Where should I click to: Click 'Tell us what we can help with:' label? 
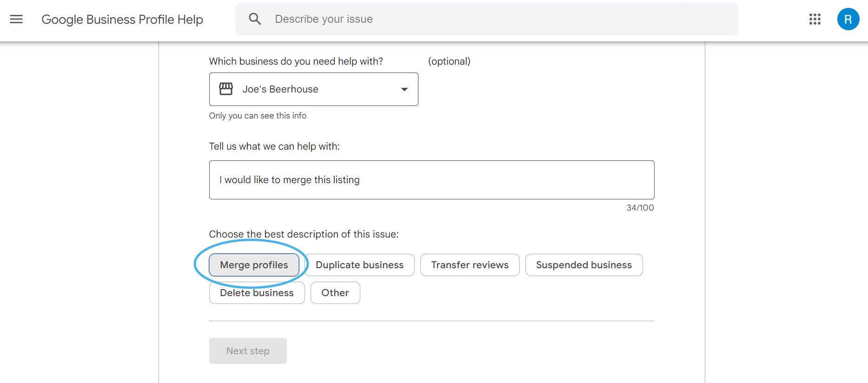[x=274, y=146]
